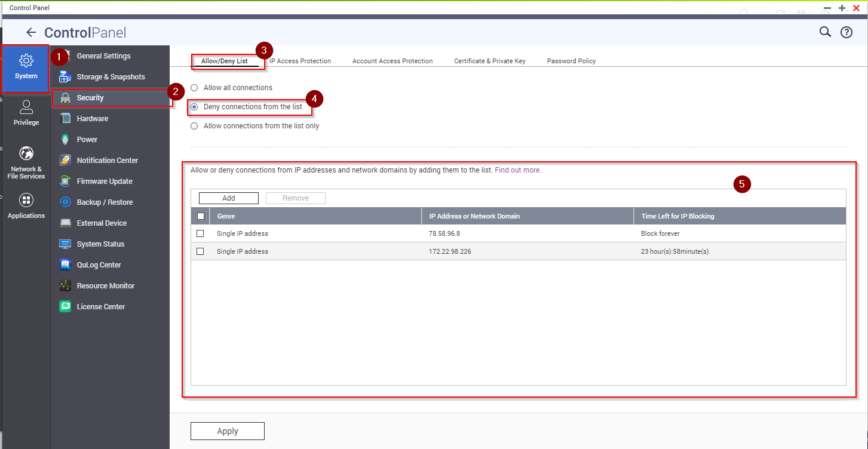The image size is (868, 449).
Task: Select Allow connections from the list only
Action: 194,126
